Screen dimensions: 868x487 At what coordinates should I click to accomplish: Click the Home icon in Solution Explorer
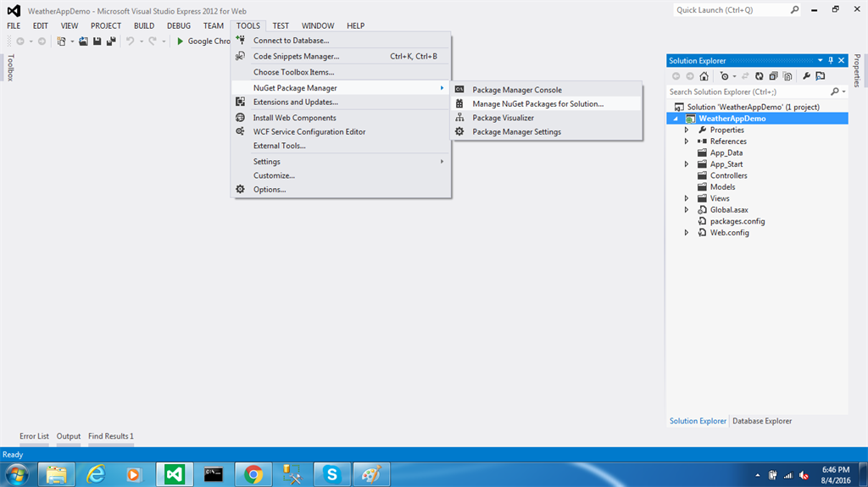point(704,76)
